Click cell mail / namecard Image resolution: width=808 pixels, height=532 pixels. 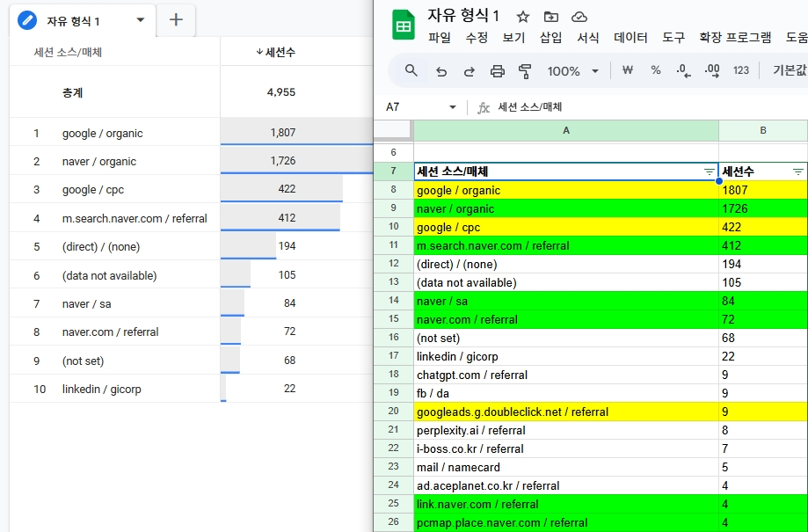[566, 467]
